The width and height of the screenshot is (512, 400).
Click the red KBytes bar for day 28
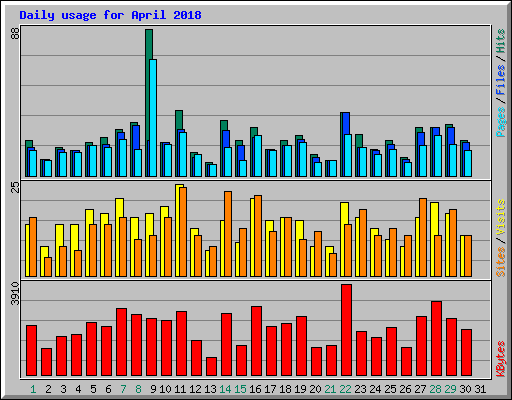click(436, 339)
